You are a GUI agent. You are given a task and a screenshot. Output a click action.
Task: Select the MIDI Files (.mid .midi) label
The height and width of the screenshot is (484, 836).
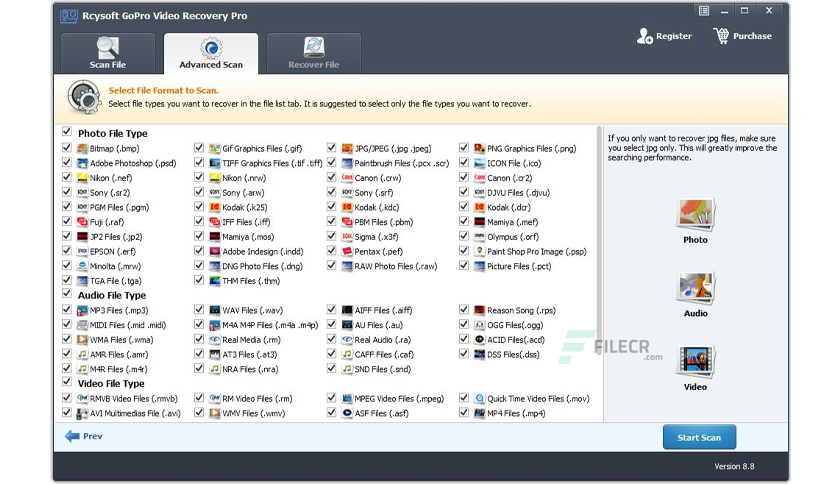(x=128, y=325)
